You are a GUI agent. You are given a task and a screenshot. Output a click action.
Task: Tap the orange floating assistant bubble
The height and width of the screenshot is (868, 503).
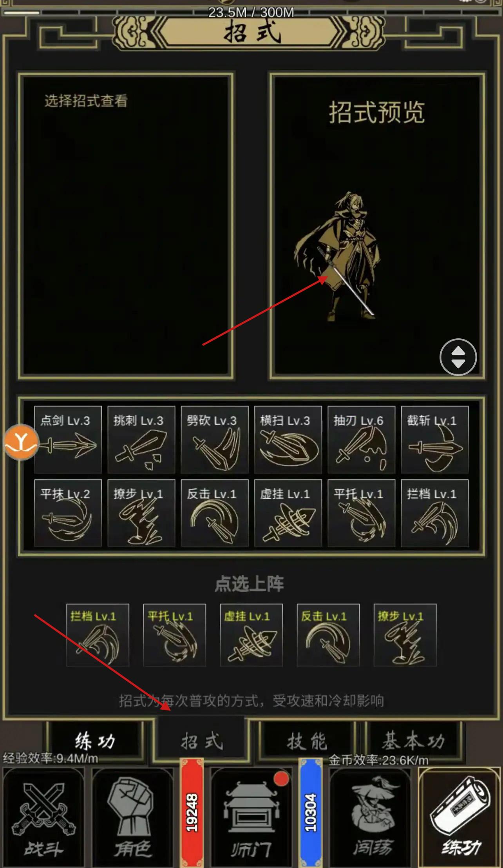[21, 442]
